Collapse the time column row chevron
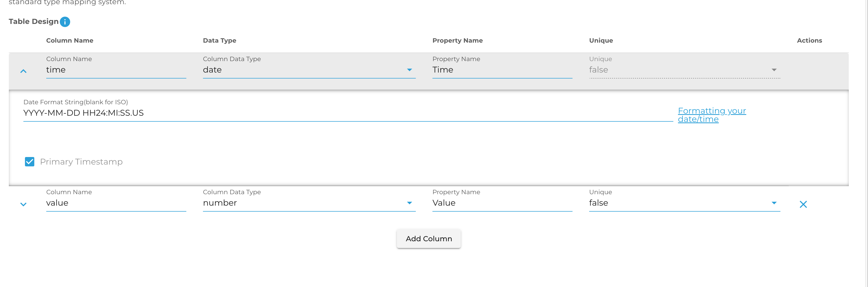Screen dimensions: 868x287 (x=23, y=71)
